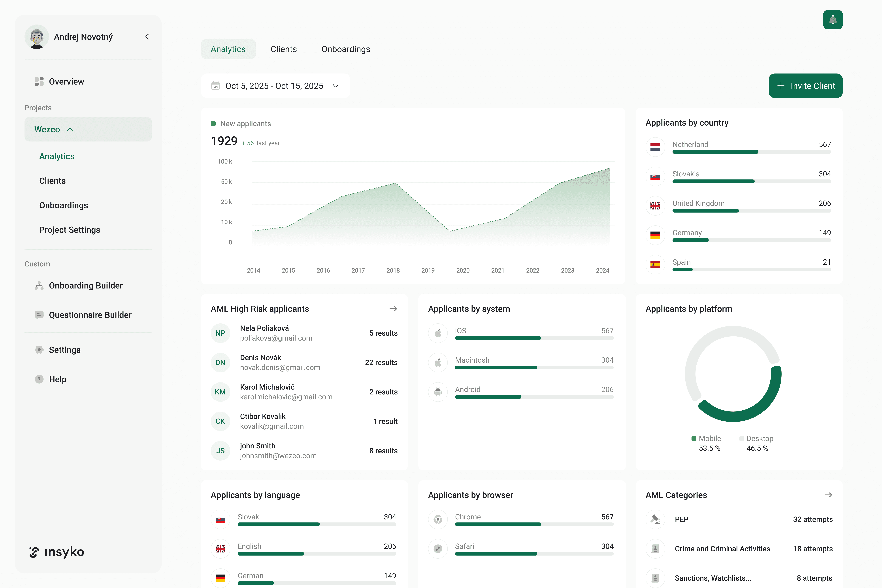Go to Overview in the sidebar

click(x=88, y=81)
